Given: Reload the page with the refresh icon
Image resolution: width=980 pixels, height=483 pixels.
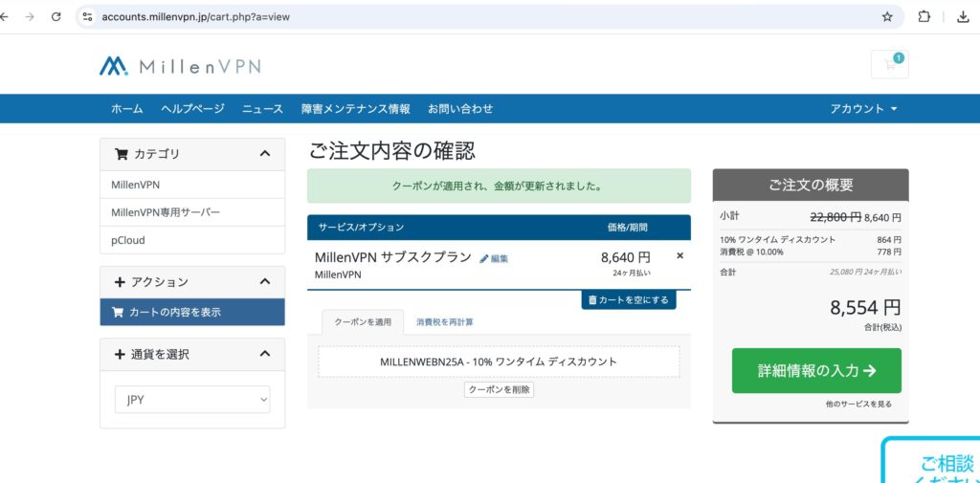Looking at the screenshot, I should (x=56, y=17).
